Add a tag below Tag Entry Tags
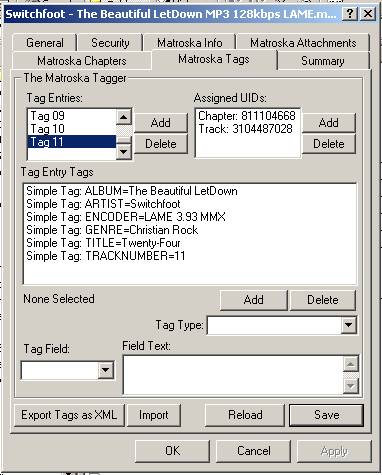 click(254, 300)
